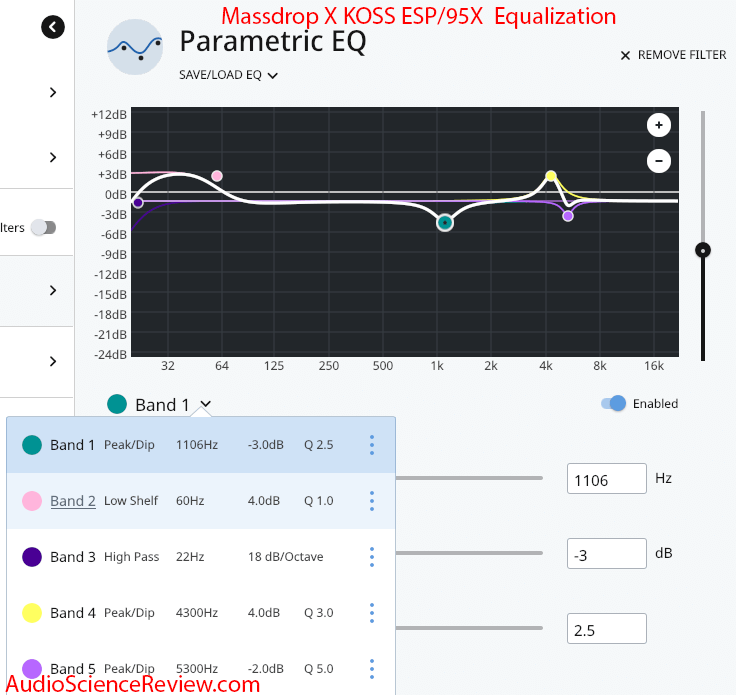Viewport: 736px width, 695px height.
Task: Click the teal Band 1 color circle above list
Action: point(117,404)
